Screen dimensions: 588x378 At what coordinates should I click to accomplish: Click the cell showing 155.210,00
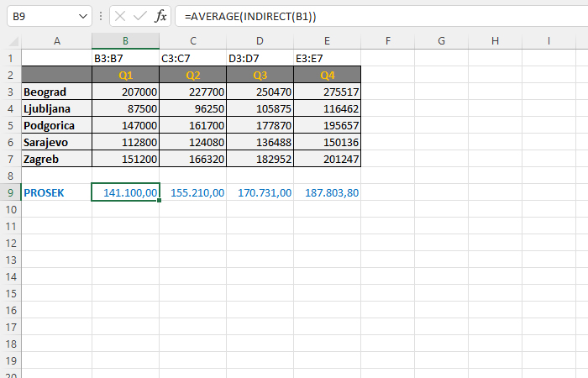(x=193, y=192)
